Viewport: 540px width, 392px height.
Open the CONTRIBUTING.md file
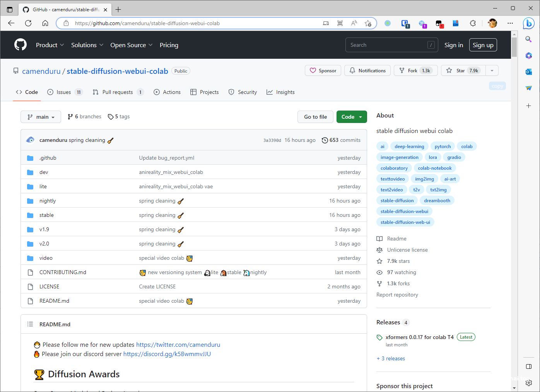(x=63, y=272)
